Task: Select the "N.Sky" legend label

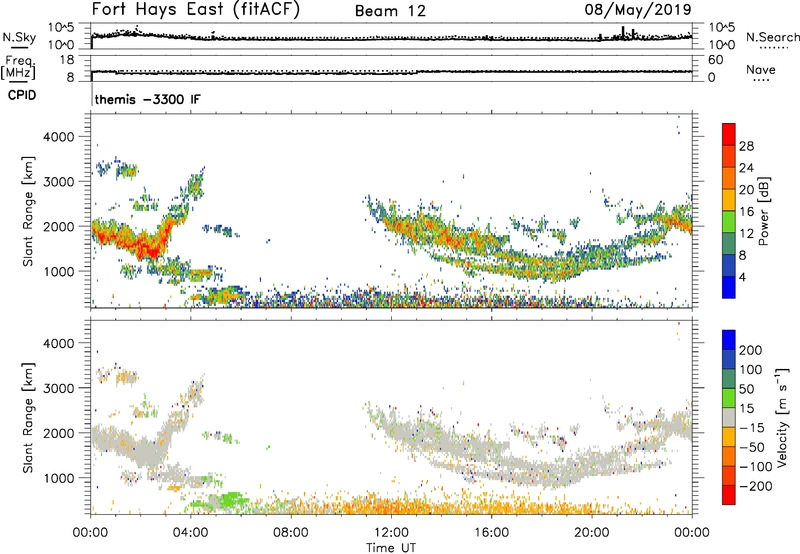Action: [x=19, y=37]
